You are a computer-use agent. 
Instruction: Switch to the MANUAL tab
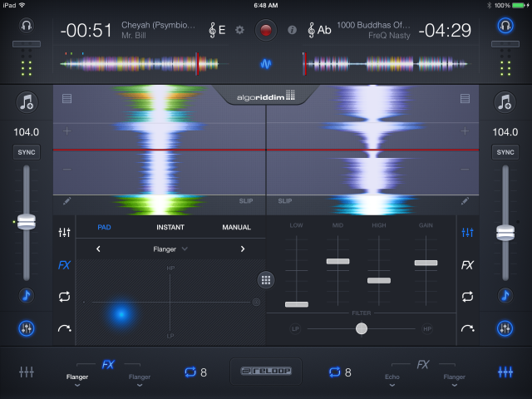point(236,227)
